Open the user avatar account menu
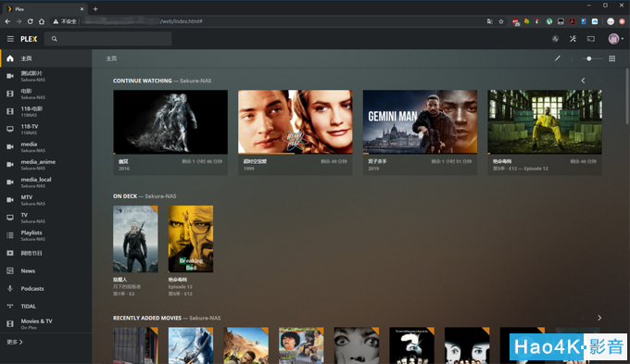This screenshot has width=630, height=364. click(615, 39)
